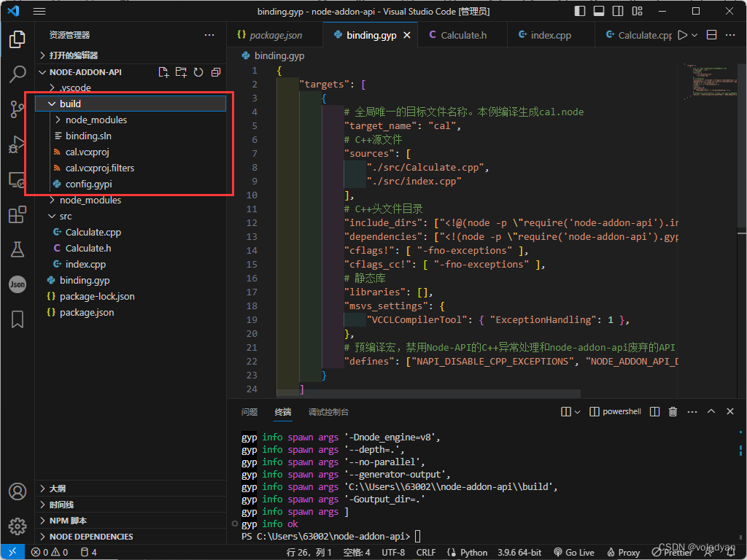This screenshot has width=747, height=560.
Task: Open binding.sln file
Action: pos(131,136)
